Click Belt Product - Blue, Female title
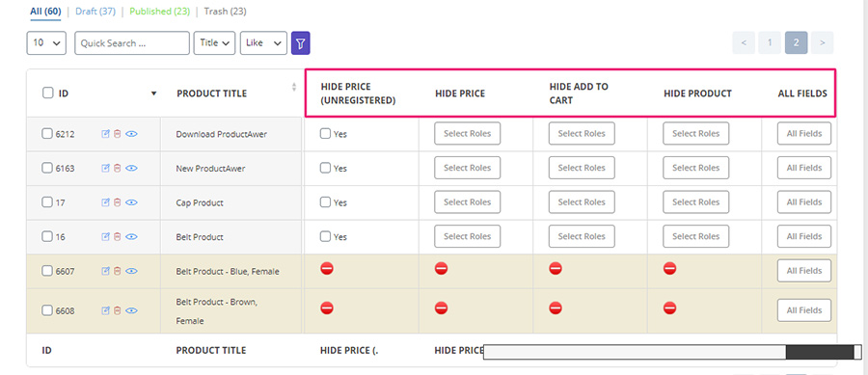The width and height of the screenshot is (868, 375). click(228, 272)
